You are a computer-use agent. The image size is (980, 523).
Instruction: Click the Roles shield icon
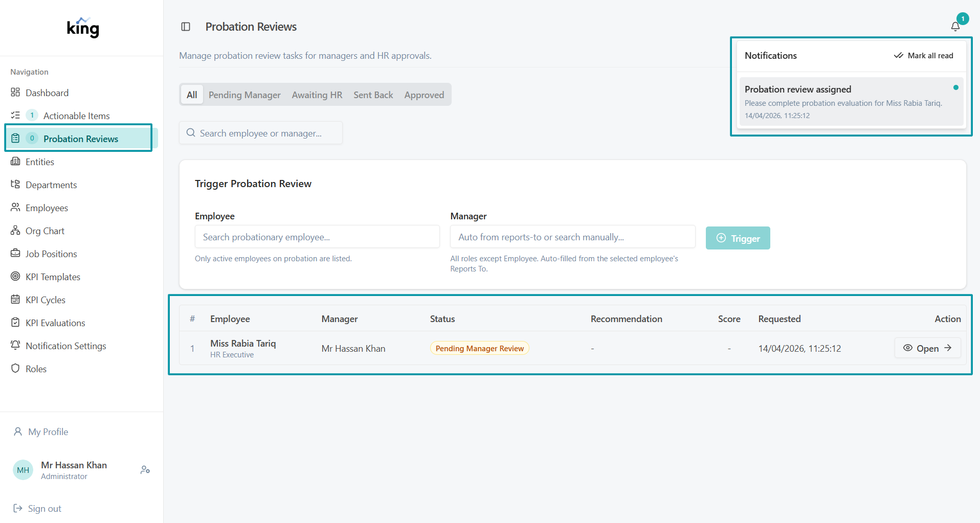pyautogui.click(x=15, y=369)
